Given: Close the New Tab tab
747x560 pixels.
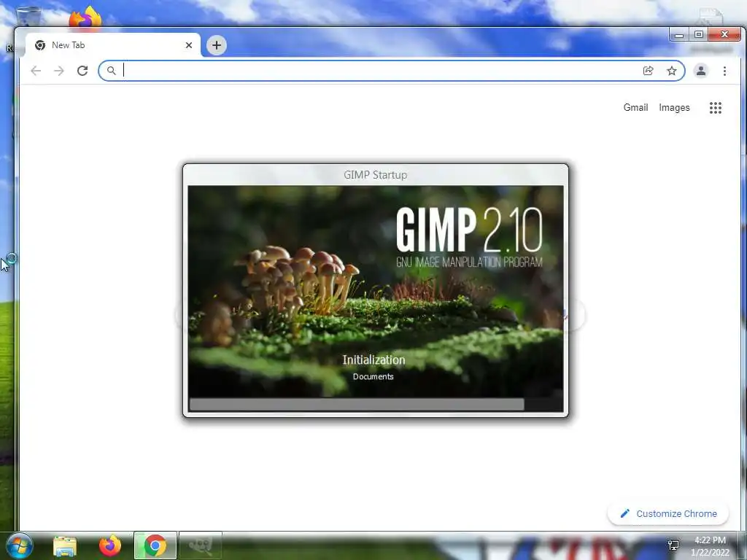Looking at the screenshot, I should (x=189, y=45).
